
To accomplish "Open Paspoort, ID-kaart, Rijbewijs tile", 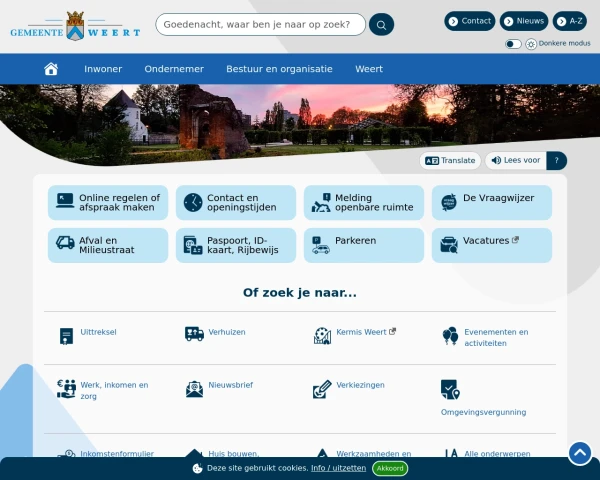I will tap(236, 245).
